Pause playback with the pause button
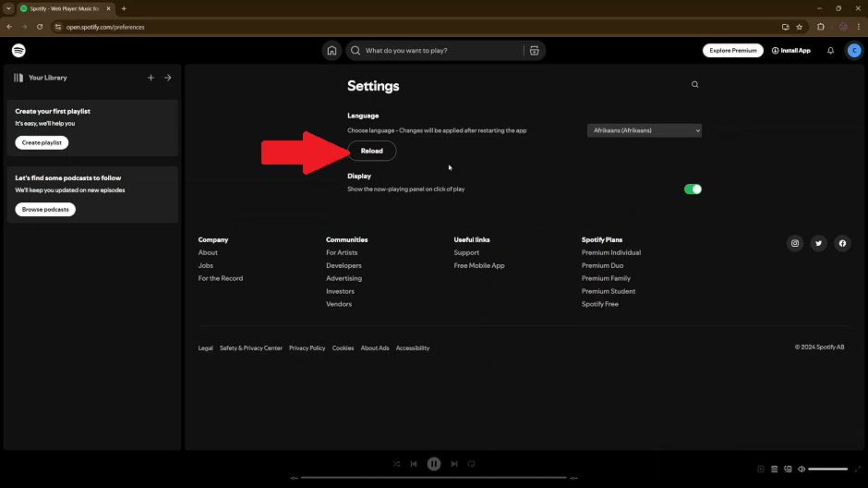 pos(434,464)
